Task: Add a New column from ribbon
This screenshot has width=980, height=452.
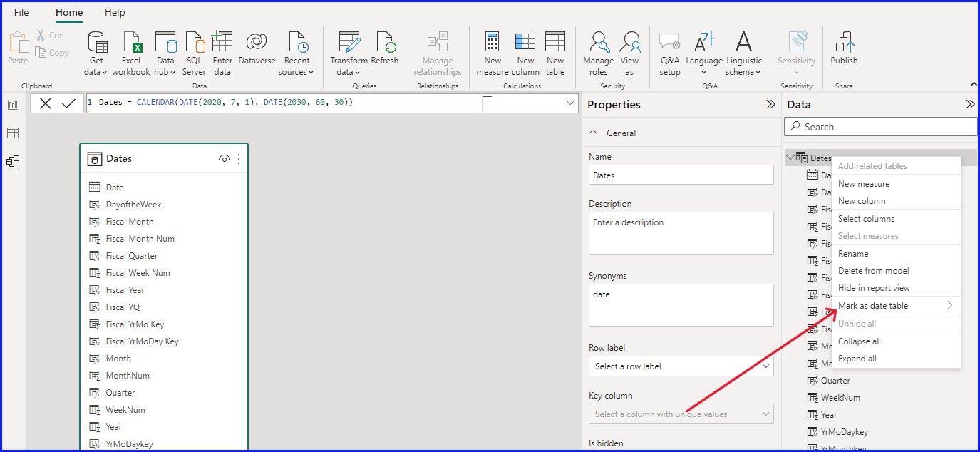Action: [525, 53]
